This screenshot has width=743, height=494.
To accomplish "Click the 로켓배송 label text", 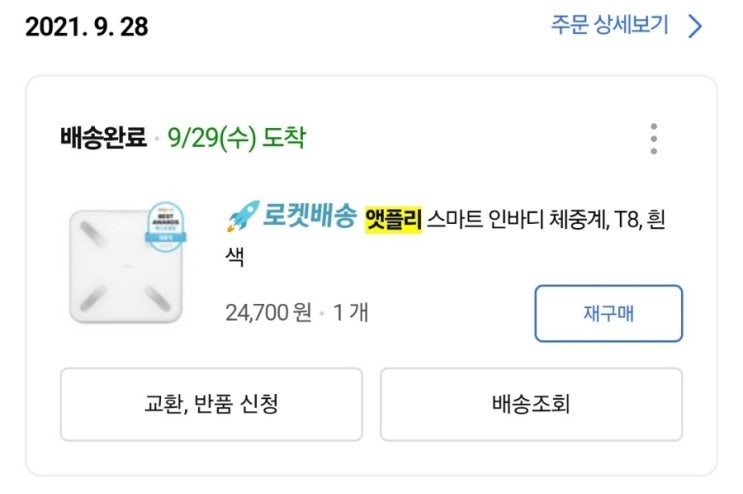I will coord(310,217).
